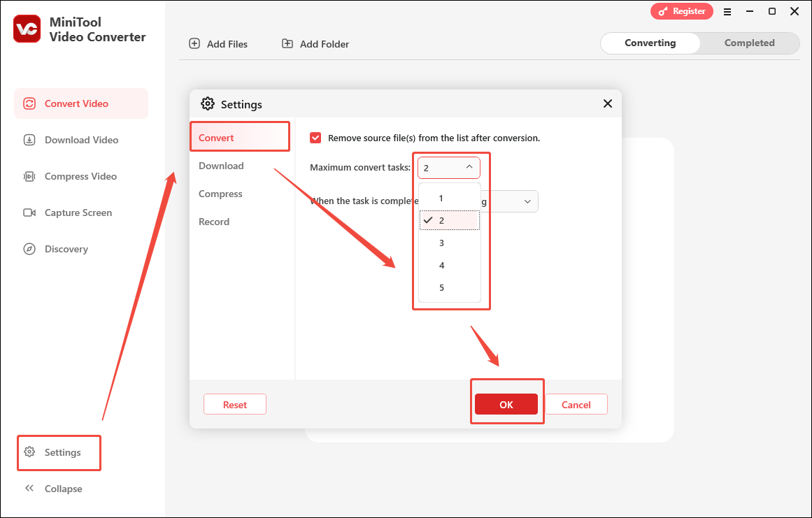Select Convert Video in the sidebar
The height and width of the screenshot is (518, 812).
(x=81, y=103)
